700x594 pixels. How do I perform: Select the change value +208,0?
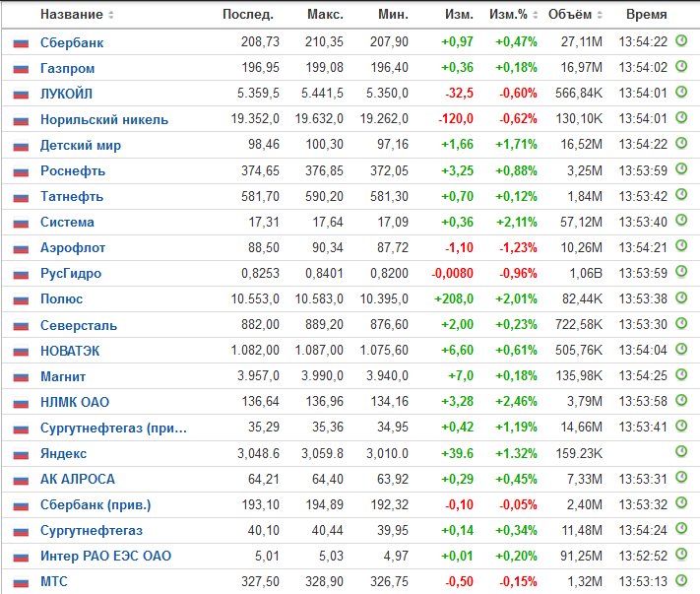[x=454, y=298]
